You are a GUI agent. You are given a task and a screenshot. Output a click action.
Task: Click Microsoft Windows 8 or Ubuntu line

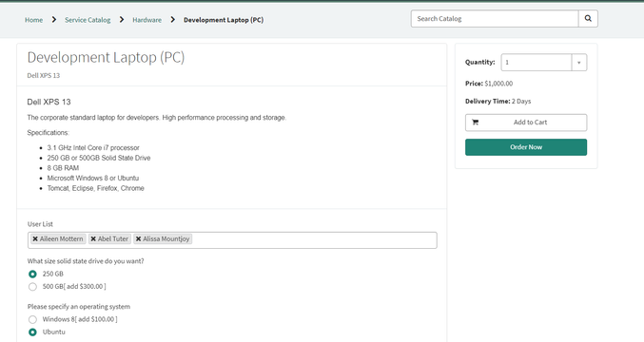point(93,178)
